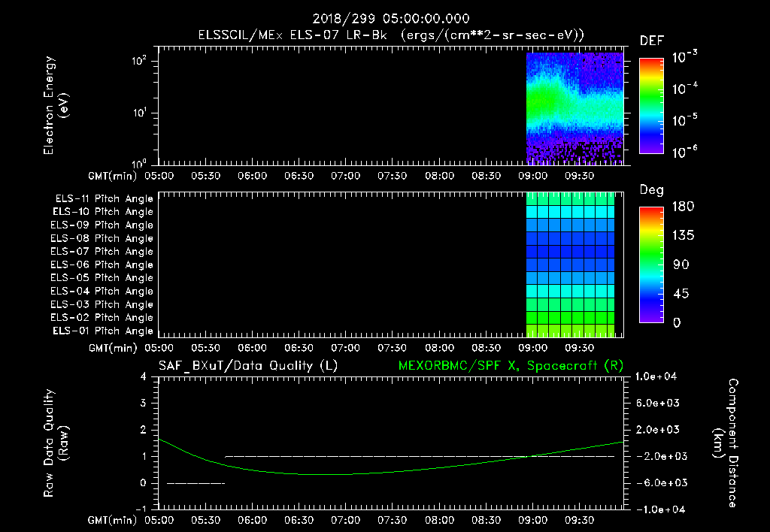This screenshot has width=770, height=532.
Task: Select the ELS-09 Pitch Angle row label
Action: [102, 225]
